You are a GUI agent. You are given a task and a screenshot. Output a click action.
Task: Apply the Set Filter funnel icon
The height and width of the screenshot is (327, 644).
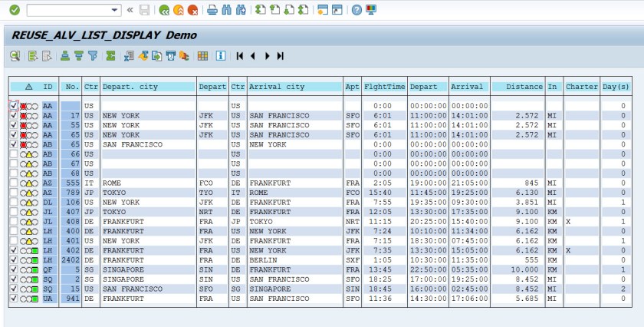[x=93, y=55]
